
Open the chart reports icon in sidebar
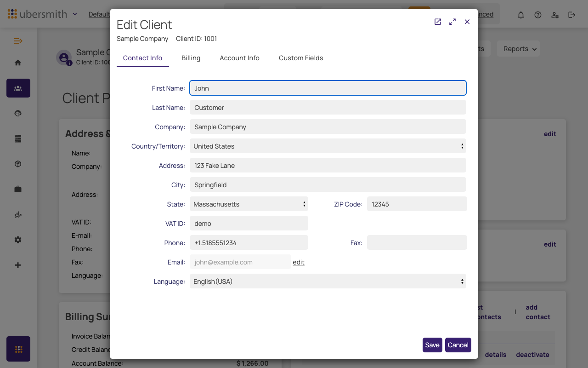pos(18,214)
